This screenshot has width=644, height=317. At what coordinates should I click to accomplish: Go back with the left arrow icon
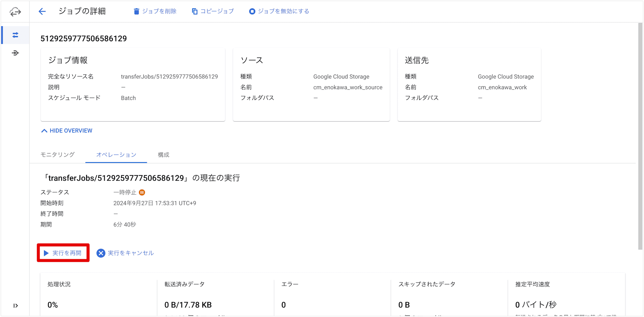click(42, 12)
